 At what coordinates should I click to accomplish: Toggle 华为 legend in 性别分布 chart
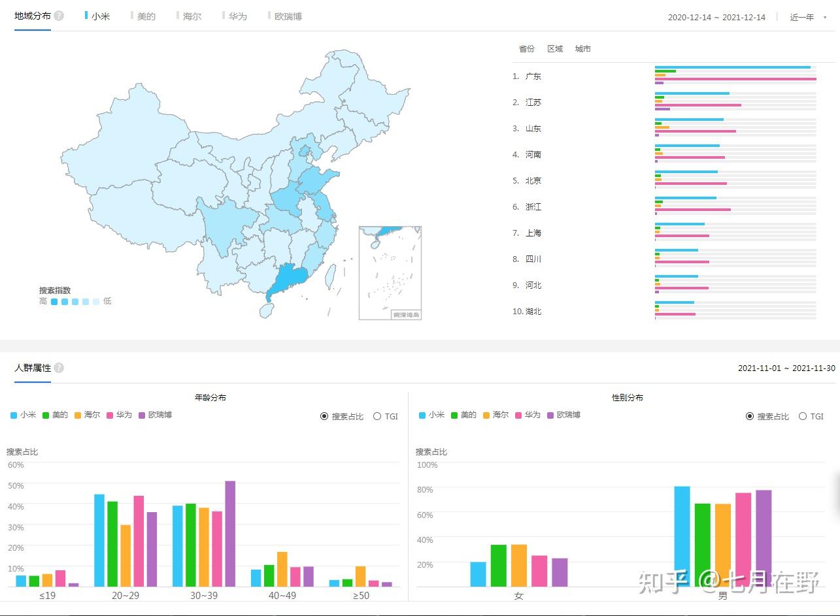(528, 415)
